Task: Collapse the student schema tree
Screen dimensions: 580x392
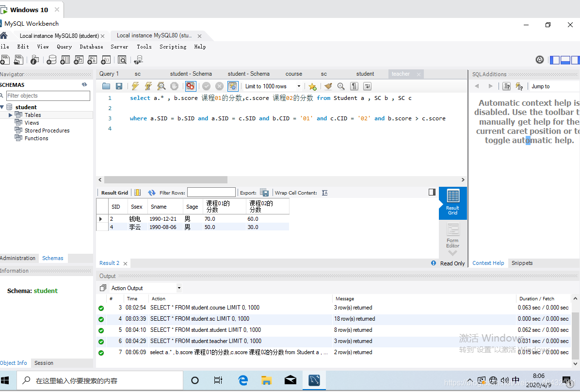Action: click(2, 107)
